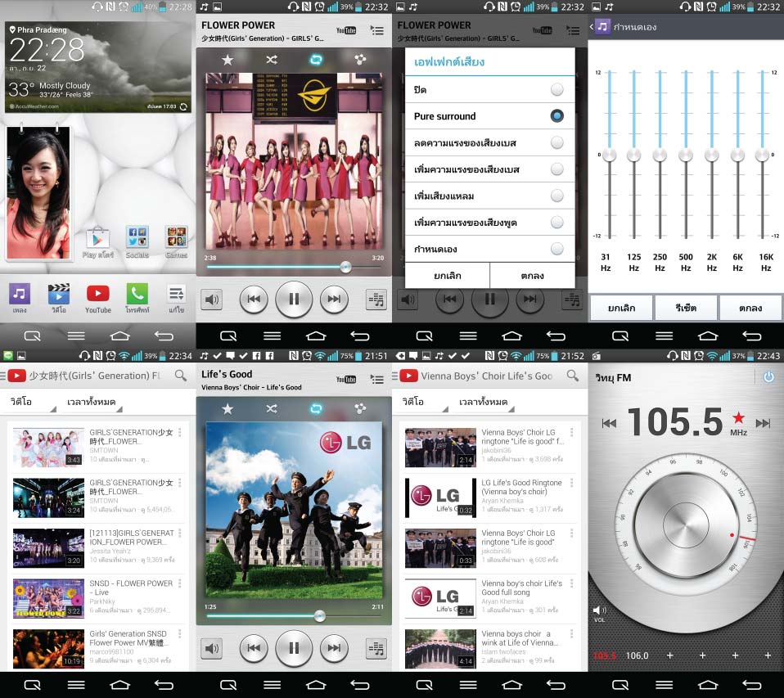Pause playback in the Life's Good player
This screenshot has width=784, height=698.
click(x=294, y=649)
